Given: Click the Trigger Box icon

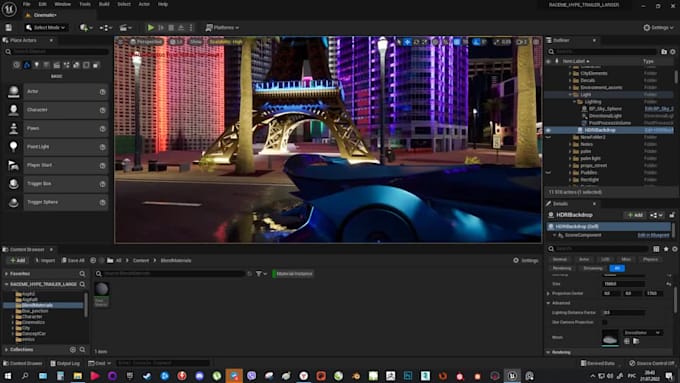Looking at the screenshot, I should (13, 183).
